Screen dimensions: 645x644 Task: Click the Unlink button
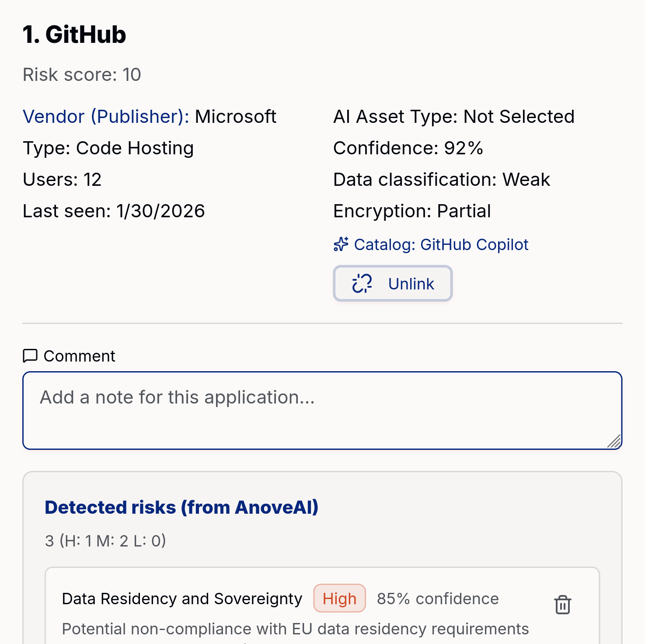tap(392, 283)
